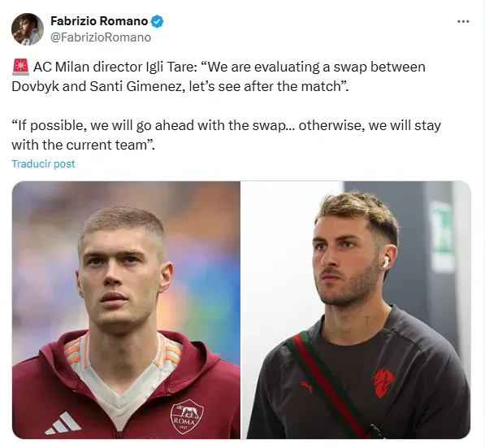Screen dimensions: 485x448
Task: Open the three-dot more options menu
Action: coord(463,22)
